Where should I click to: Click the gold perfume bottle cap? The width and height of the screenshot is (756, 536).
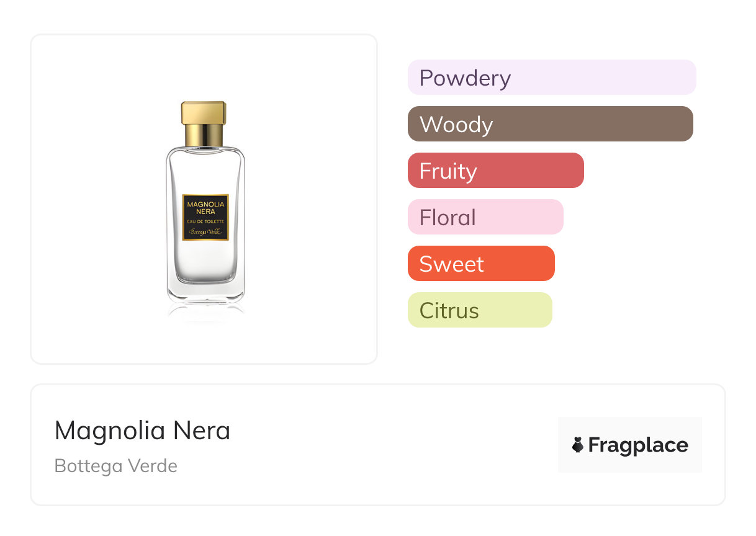[204, 112]
